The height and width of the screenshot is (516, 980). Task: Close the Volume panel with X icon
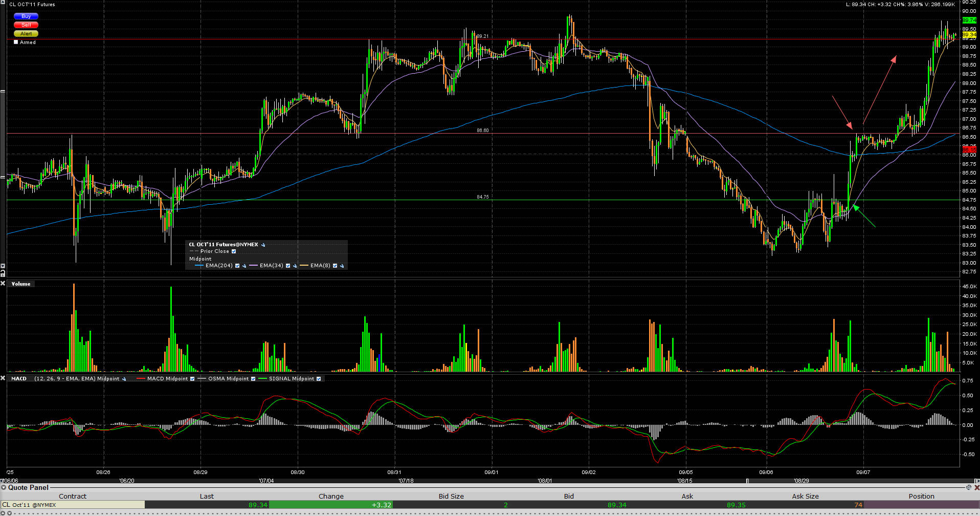(3, 284)
